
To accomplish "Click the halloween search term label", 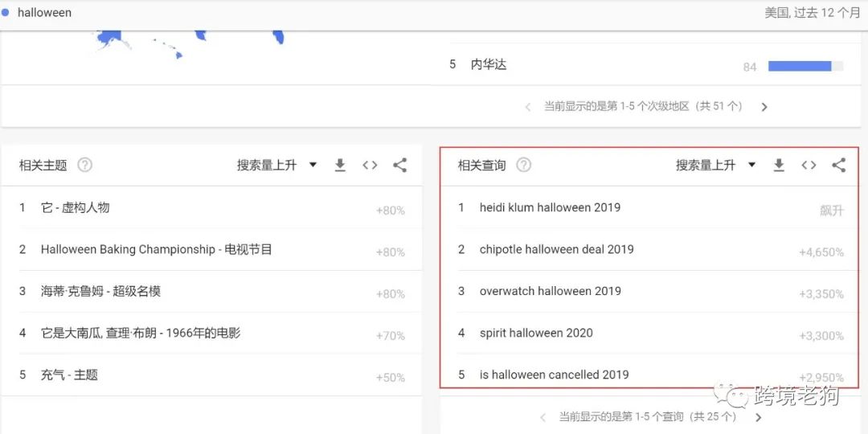I will pyautogui.click(x=44, y=13).
